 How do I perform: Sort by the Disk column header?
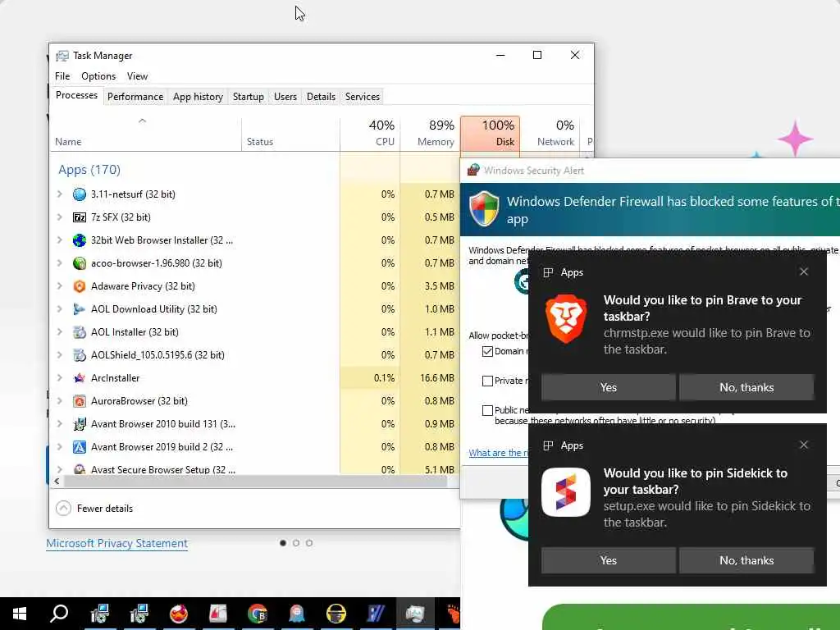(x=491, y=134)
